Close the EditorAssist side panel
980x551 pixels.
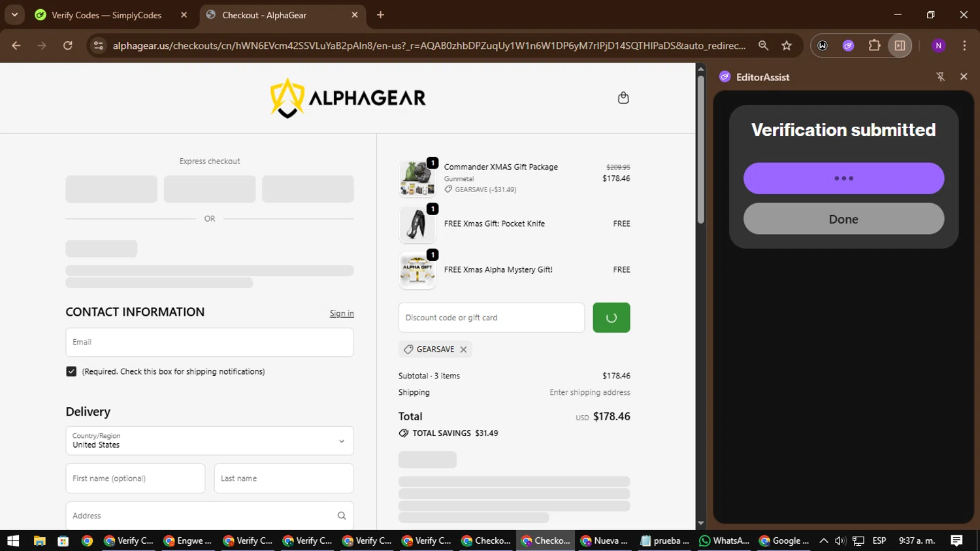964,76
